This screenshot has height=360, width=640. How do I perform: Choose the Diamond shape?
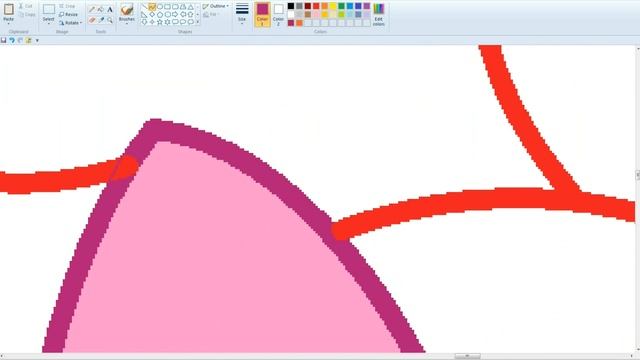click(x=152, y=14)
